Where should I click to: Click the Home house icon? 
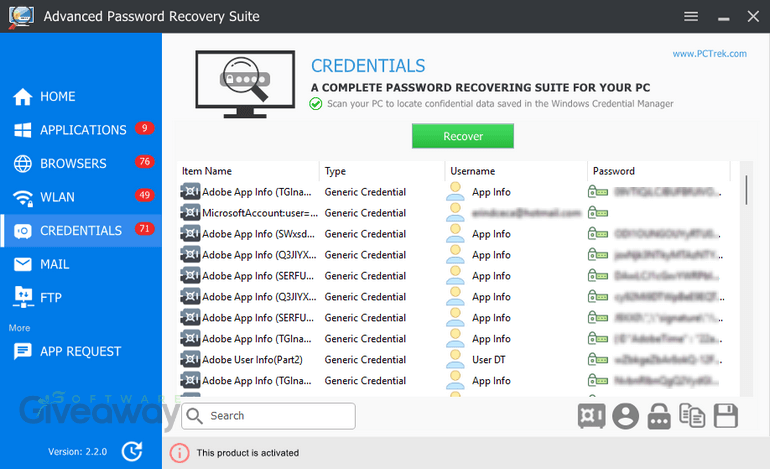click(23, 97)
